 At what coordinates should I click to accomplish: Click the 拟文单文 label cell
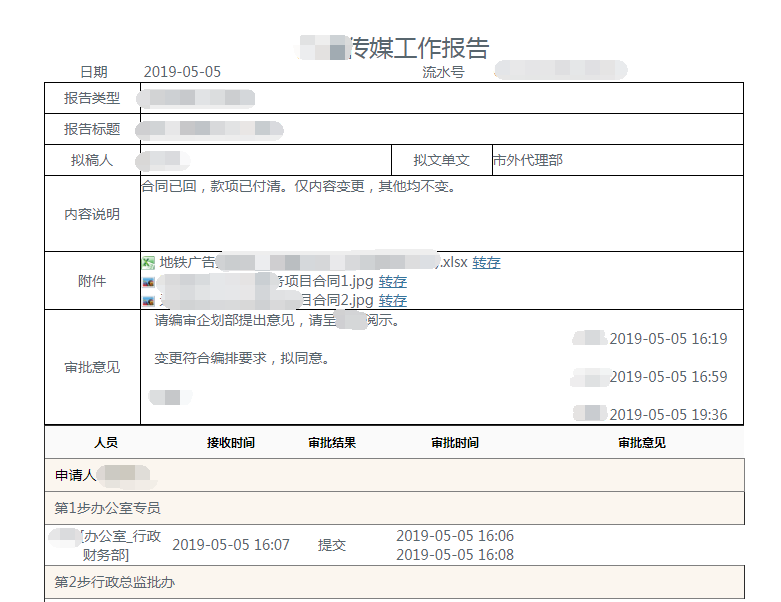(441, 160)
